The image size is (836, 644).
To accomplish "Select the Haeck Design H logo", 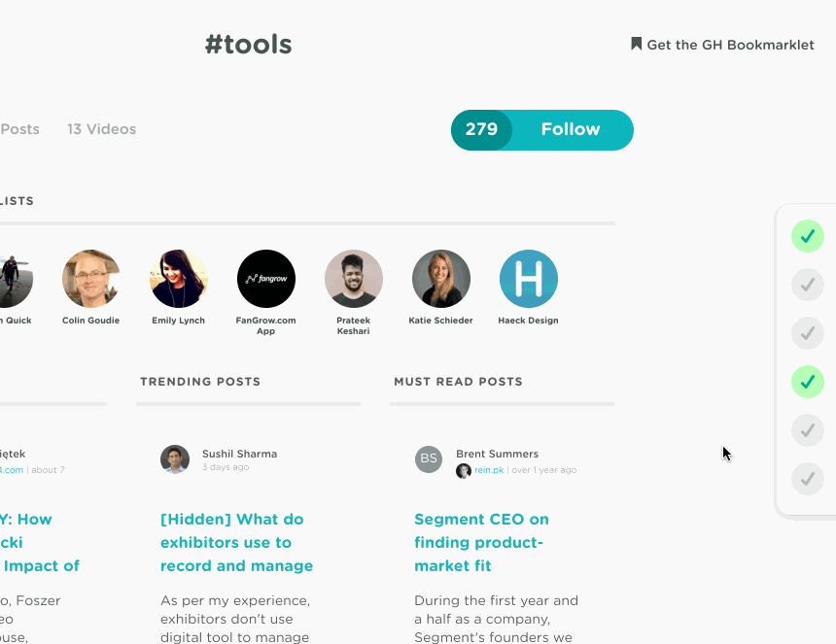I will [528, 279].
